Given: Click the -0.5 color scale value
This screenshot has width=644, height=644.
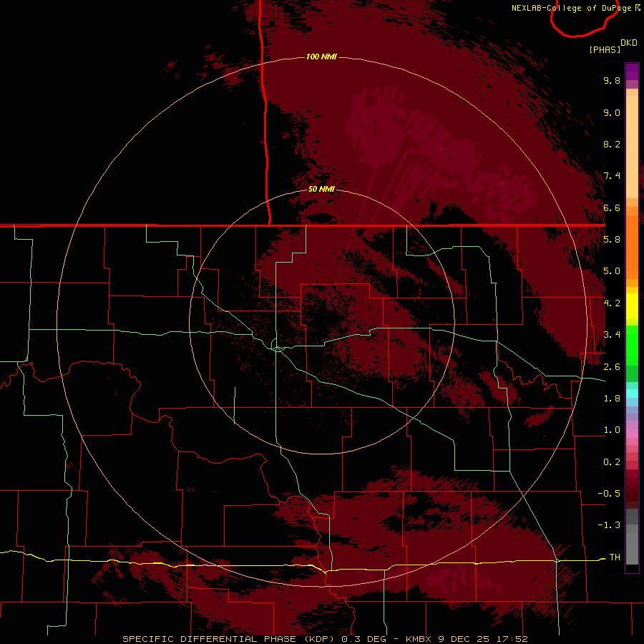Looking at the screenshot, I should click(x=609, y=494).
